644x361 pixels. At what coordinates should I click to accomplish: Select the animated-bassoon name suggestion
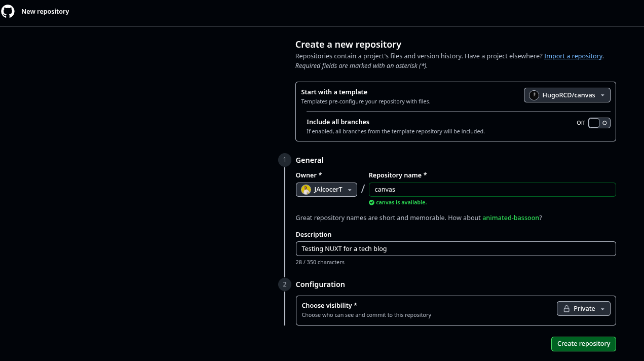[510, 218]
